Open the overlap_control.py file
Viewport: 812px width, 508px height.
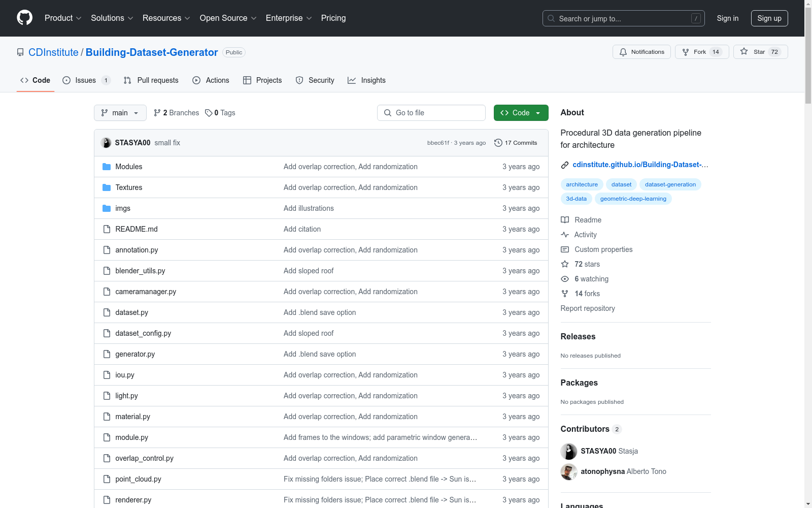point(144,458)
